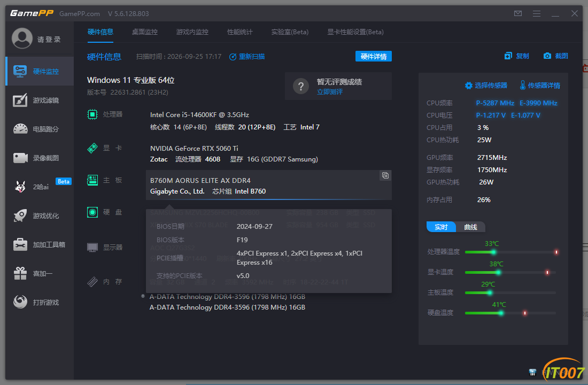Open the 喜加一 gift sidebar item
Screen dimensions: 588x385
pos(40,274)
